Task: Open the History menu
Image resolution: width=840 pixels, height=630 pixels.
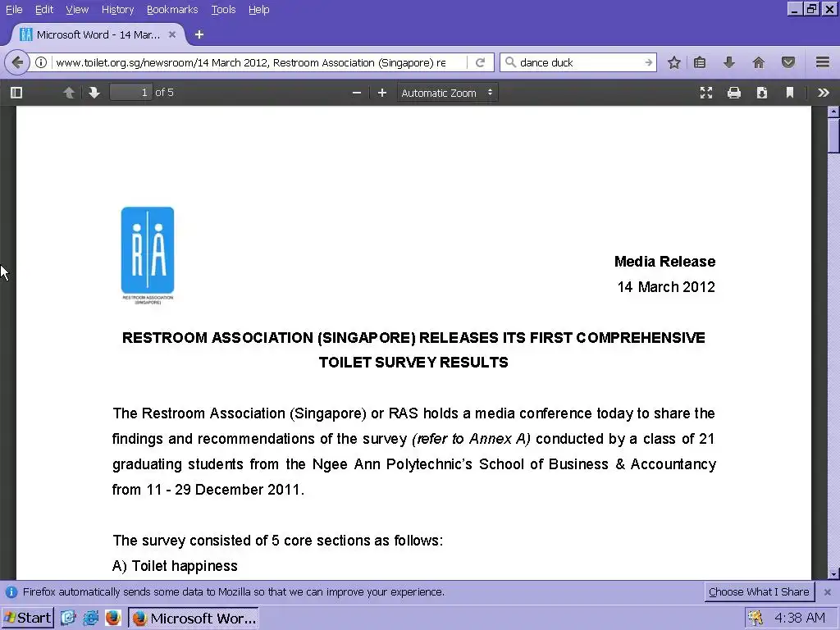Action: coord(118,10)
